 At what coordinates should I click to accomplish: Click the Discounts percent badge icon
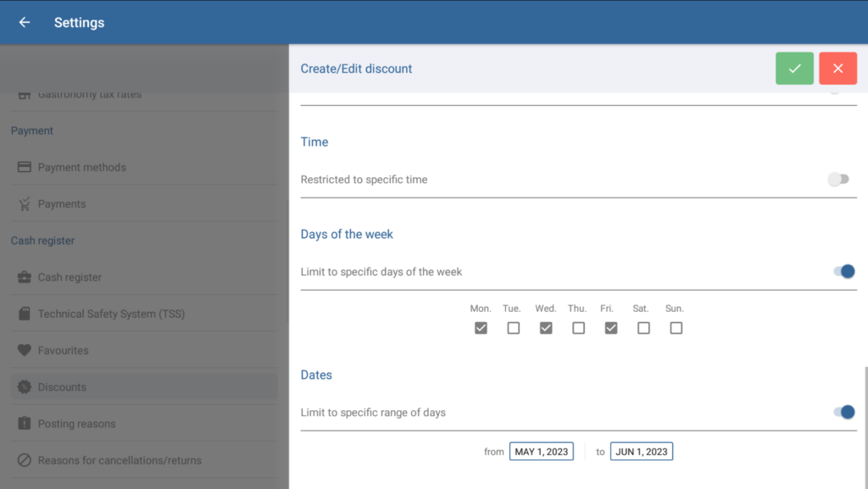point(25,387)
